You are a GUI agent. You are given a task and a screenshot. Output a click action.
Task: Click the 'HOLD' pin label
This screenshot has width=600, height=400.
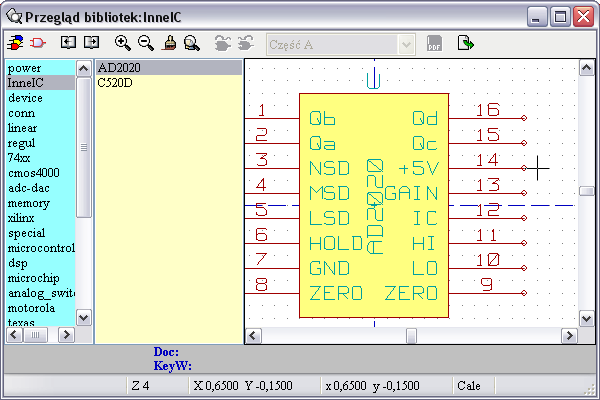336,243
